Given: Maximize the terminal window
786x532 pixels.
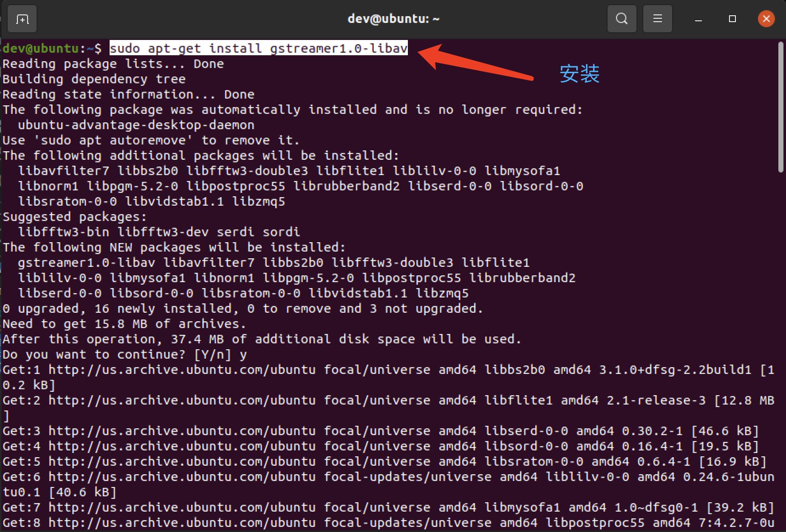Looking at the screenshot, I should click(732, 19).
